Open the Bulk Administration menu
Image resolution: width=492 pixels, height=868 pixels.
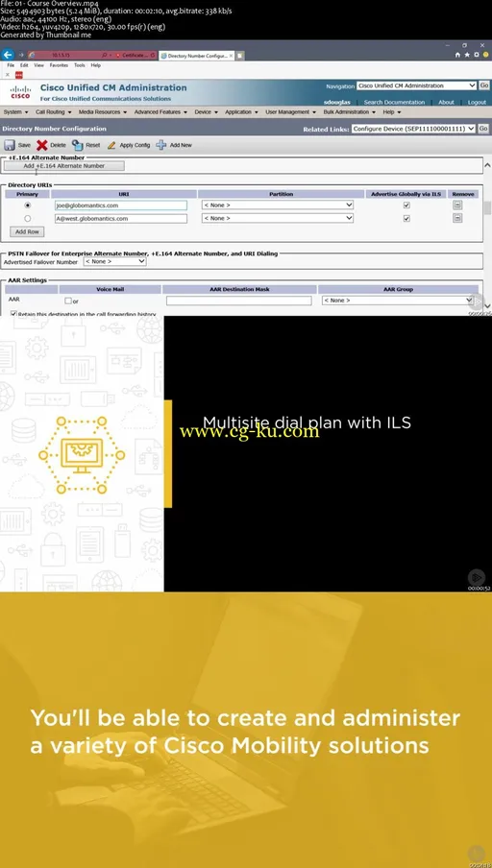[x=350, y=111]
